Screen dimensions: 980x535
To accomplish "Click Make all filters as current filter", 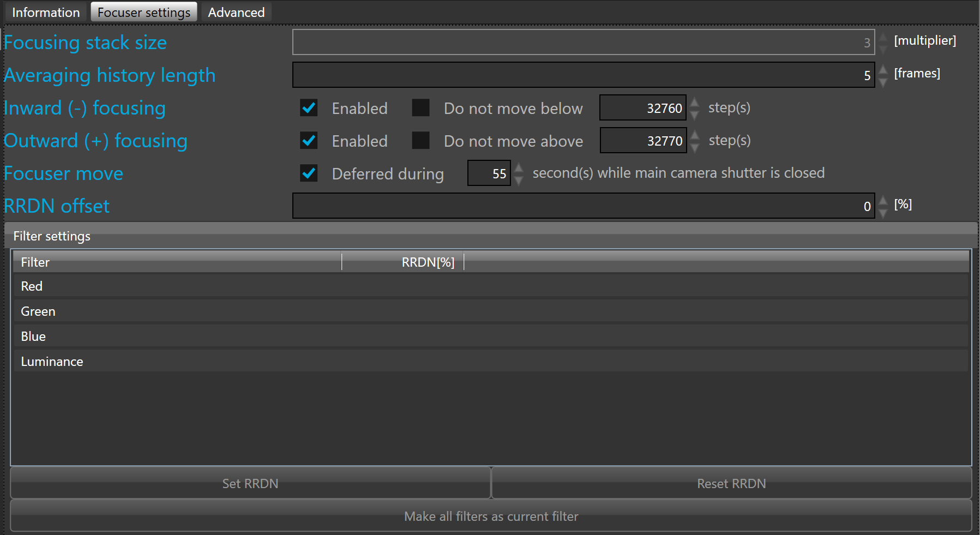I will point(491,516).
